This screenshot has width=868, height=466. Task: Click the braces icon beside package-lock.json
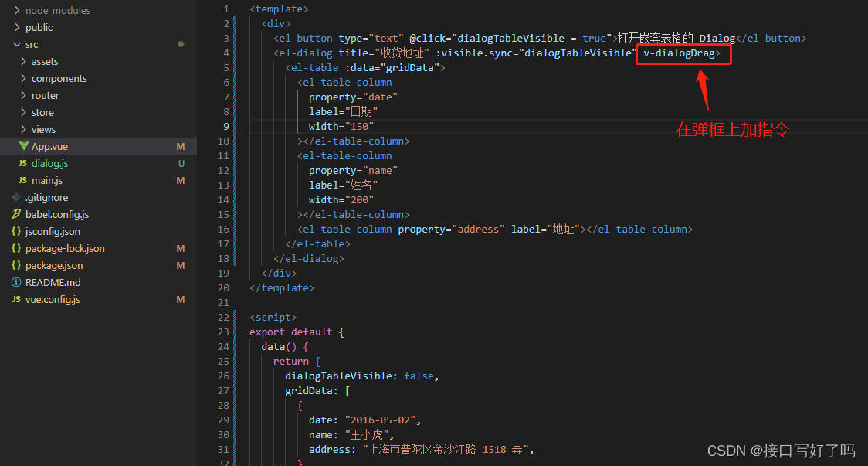[x=17, y=248]
